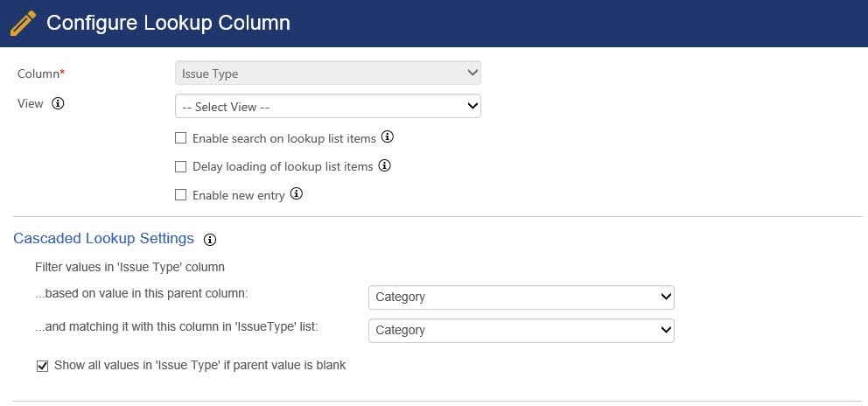Expand the parent column Category dropdown
The image size is (868, 406).
click(521, 297)
